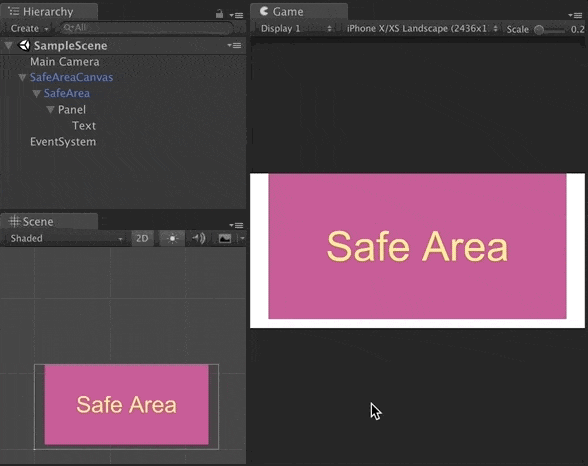Collapse the SampleScene foldout
This screenshot has width=588, height=466.
tap(8, 46)
